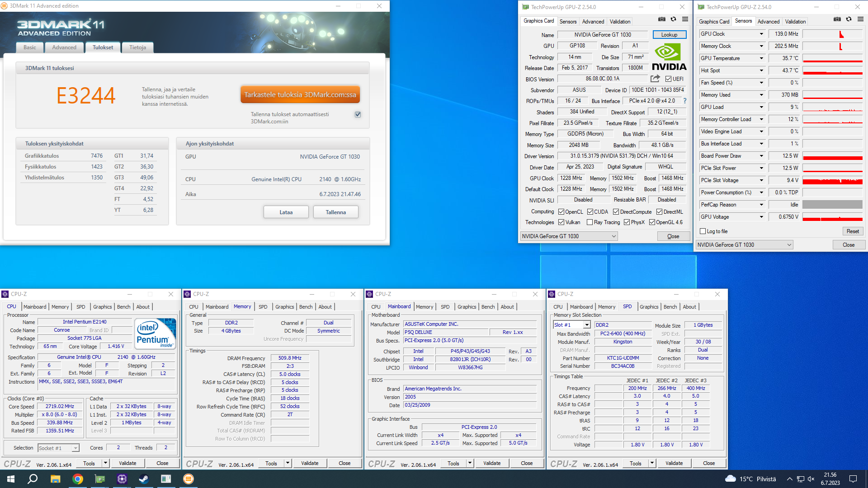Click BIOS export share icon

(x=655, y=79)
